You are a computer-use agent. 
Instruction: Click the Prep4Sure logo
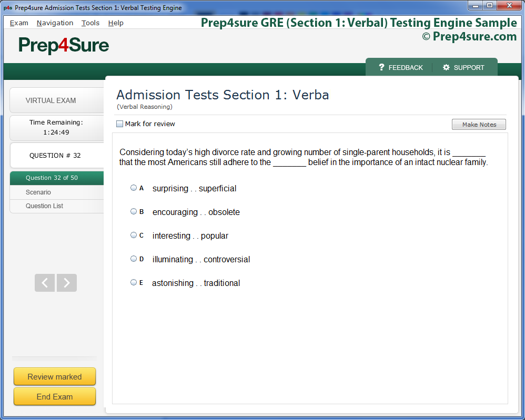pyautogui.click(x=63, y=45)
